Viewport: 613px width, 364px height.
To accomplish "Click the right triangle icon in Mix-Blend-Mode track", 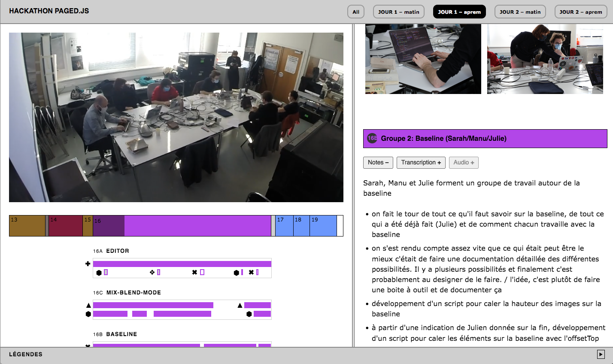I will (240, 305).
